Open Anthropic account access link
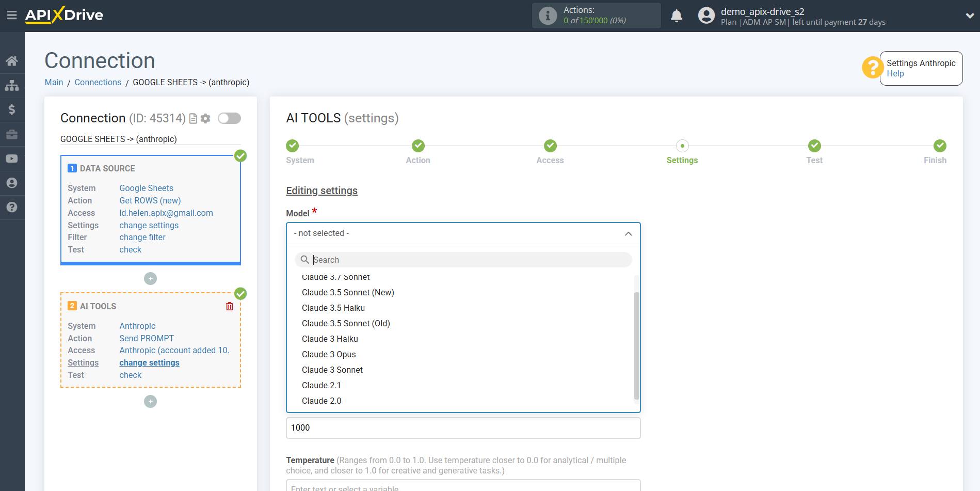980x491 pixels. pyautogui.click(x=174, y=350)
